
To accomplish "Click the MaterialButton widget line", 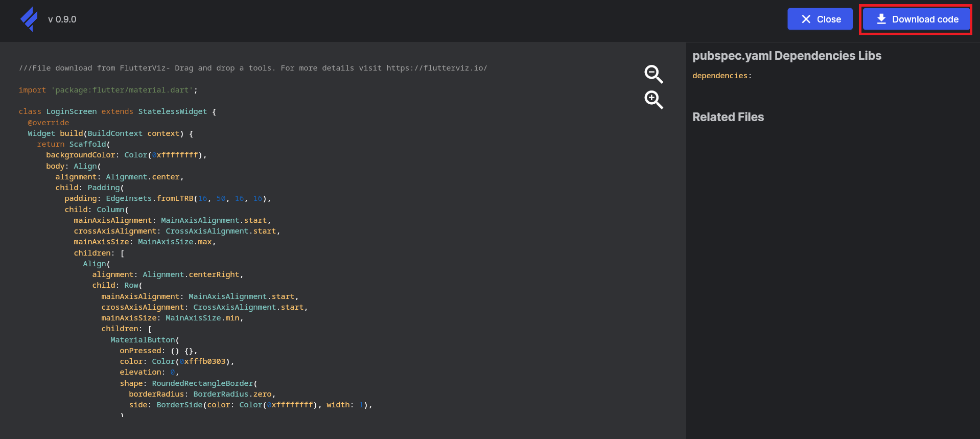I will tap(145, 340).
